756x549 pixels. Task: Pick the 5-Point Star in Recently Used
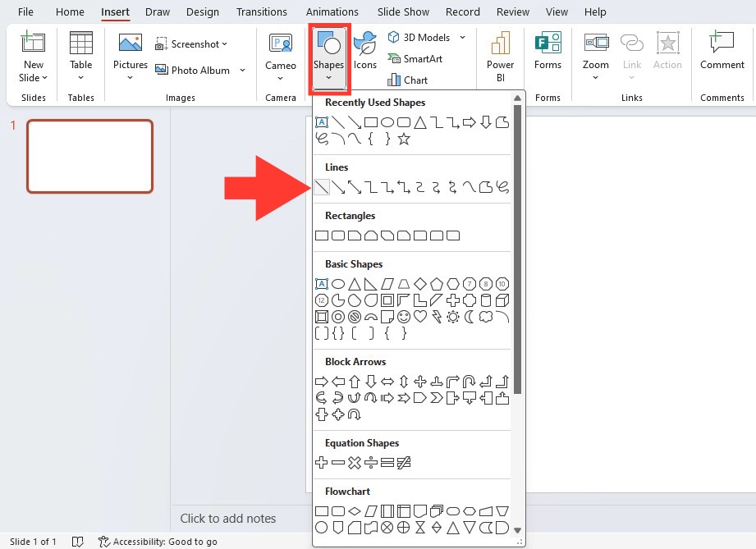point(404,140)
